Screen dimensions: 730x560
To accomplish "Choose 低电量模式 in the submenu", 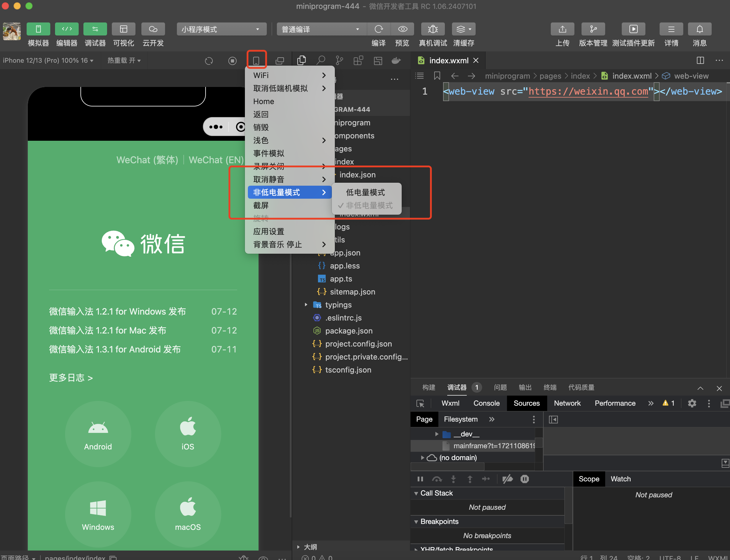I will 366,192.
